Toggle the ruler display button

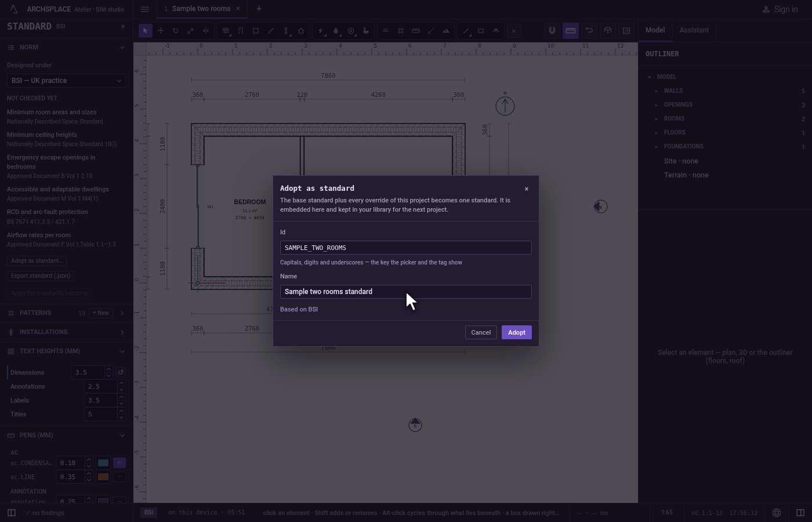[571, 30]
